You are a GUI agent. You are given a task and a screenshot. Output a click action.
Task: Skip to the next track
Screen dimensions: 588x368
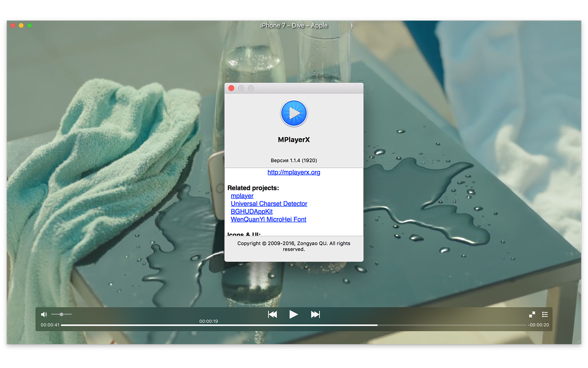point(315,314)
